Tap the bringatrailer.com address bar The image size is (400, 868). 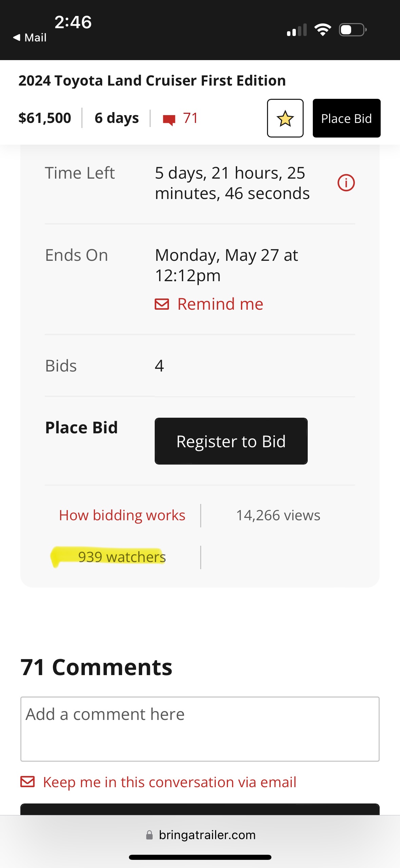200,835
